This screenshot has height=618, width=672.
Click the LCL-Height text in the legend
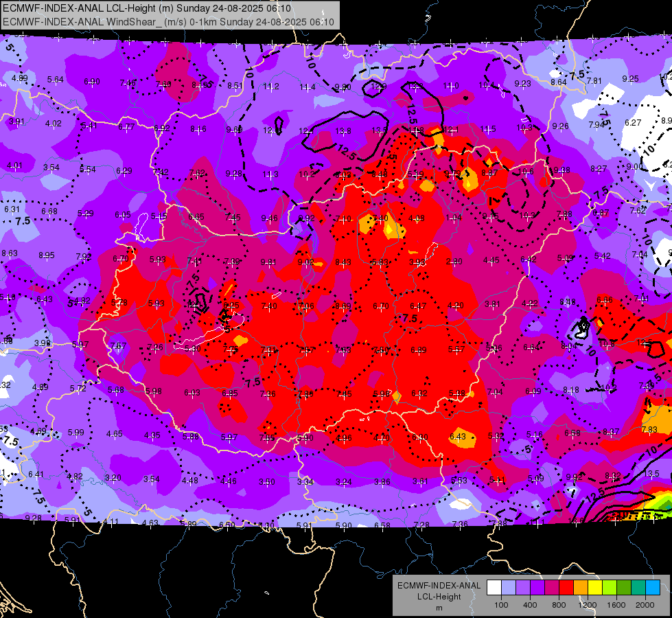coord(439,597)
